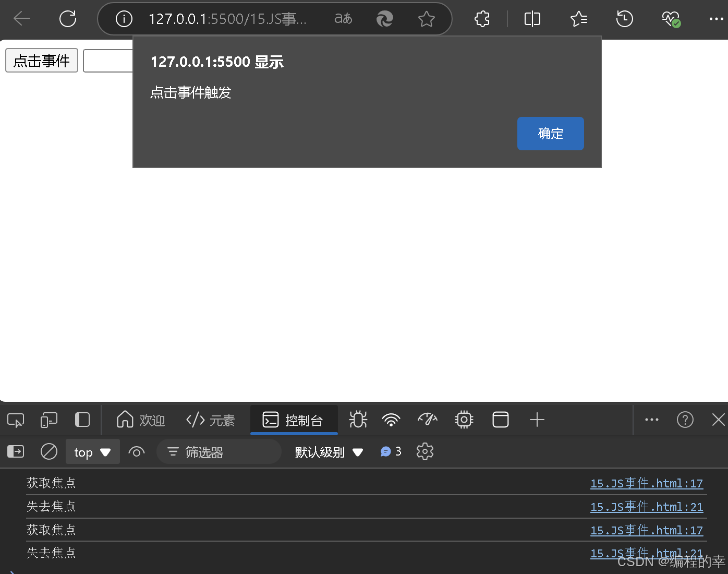This screenshot has width=728, height=574.
Task: Open the browser extensions puzzle icon
Action: [482, 19]
